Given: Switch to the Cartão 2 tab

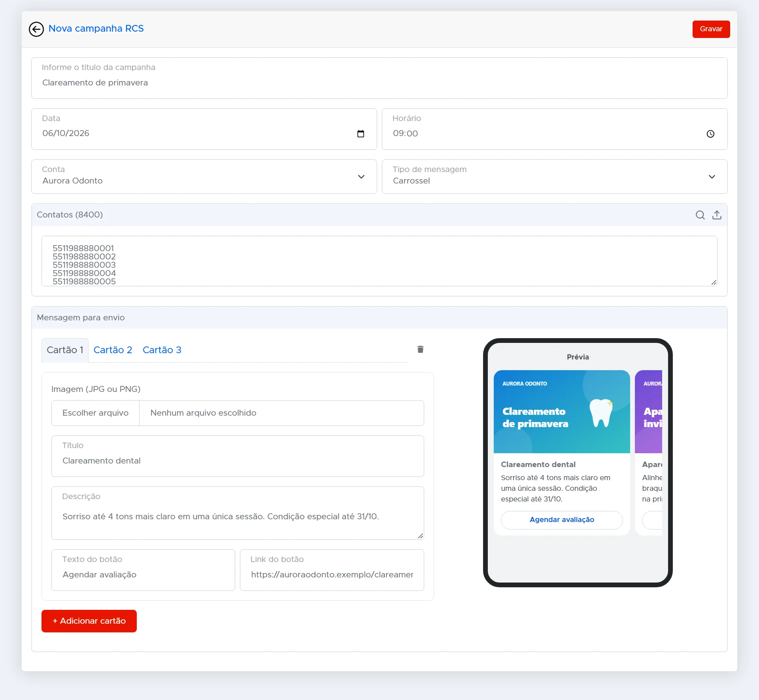Looking at the screenshot, I should [x=113, y=350].
